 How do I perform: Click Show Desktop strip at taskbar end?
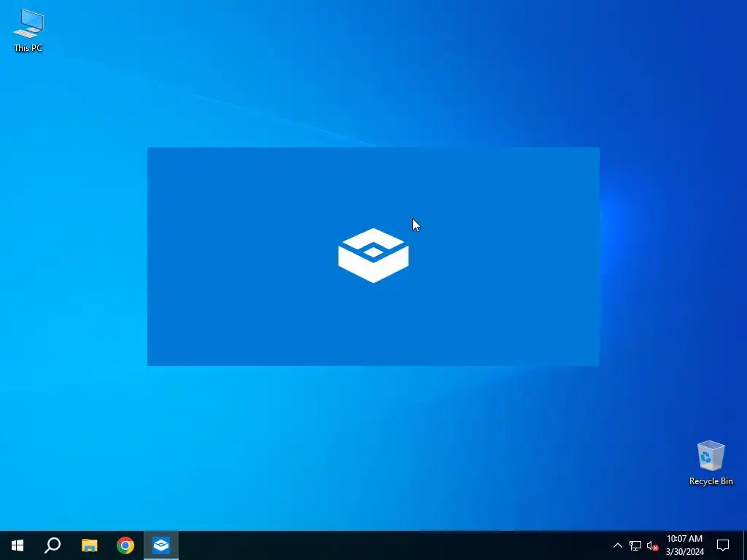[745, 545]
